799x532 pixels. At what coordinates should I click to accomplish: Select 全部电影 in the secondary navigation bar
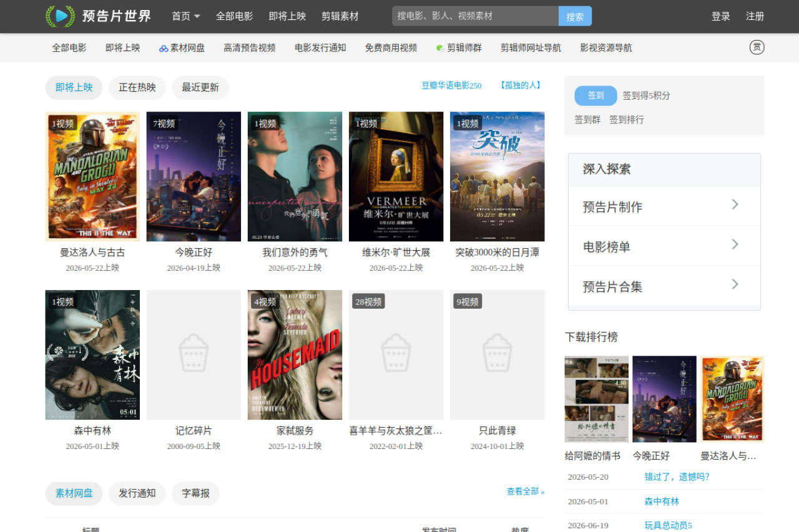click(69, 47)
